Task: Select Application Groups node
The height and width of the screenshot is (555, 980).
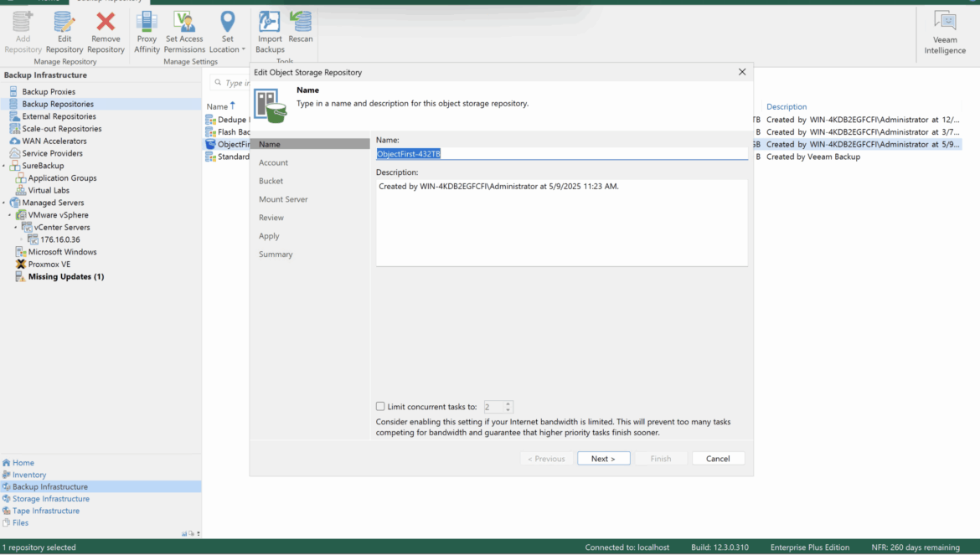Action: pyautogui.click(x=62, y=178)
